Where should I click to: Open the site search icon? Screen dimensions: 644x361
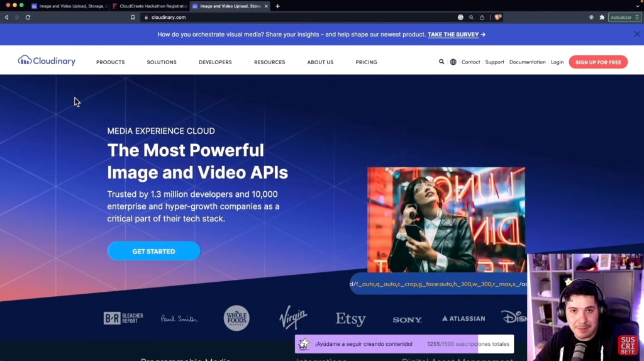click(441, 62)
